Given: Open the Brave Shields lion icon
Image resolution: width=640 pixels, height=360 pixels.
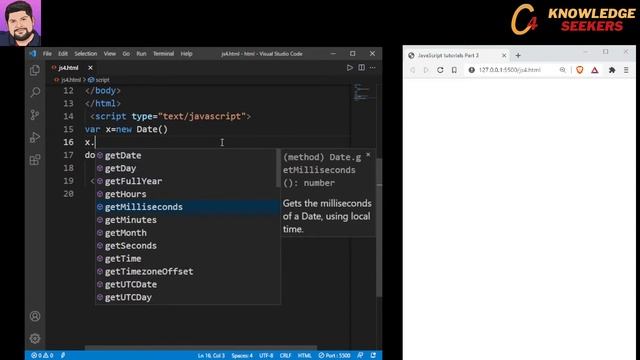Looking at the screenshot, I should [x=580, y=70].
